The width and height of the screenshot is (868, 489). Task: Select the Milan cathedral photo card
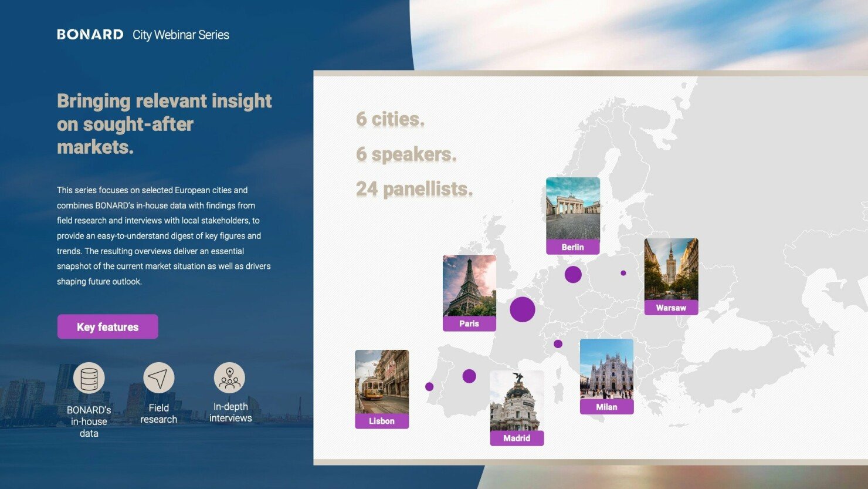[606, 369]
